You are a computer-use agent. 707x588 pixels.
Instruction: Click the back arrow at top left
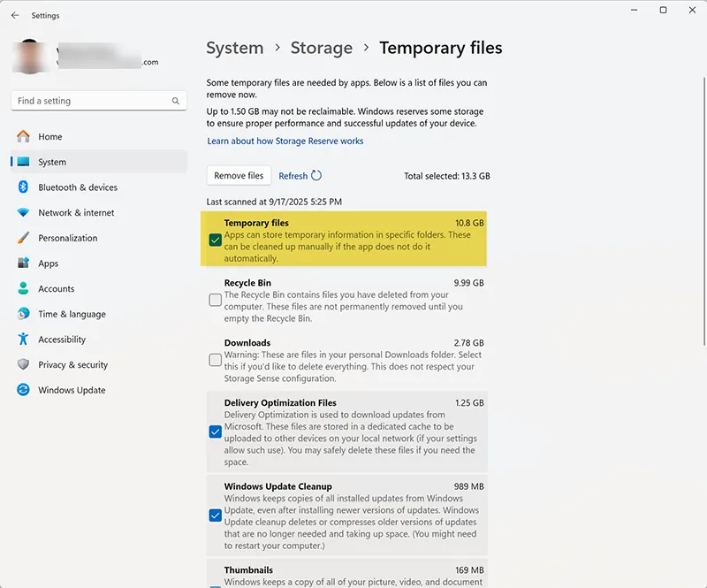point(15,15)
